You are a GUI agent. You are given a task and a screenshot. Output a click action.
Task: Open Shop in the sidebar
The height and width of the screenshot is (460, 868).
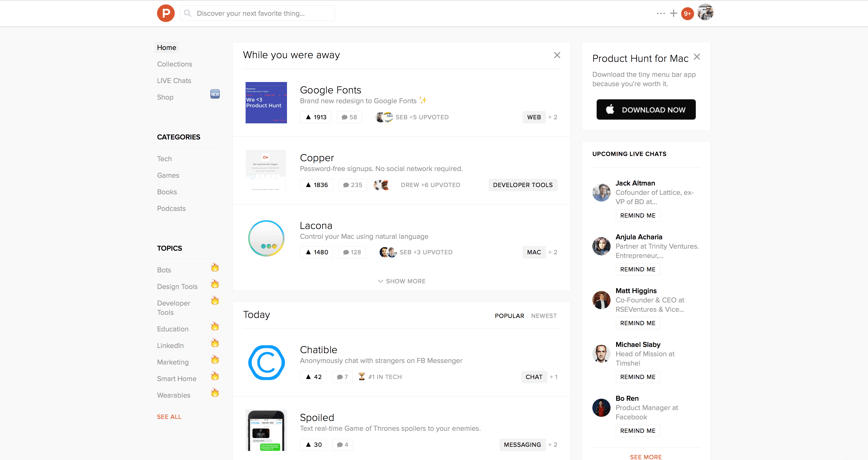click(x=165, y=97)
